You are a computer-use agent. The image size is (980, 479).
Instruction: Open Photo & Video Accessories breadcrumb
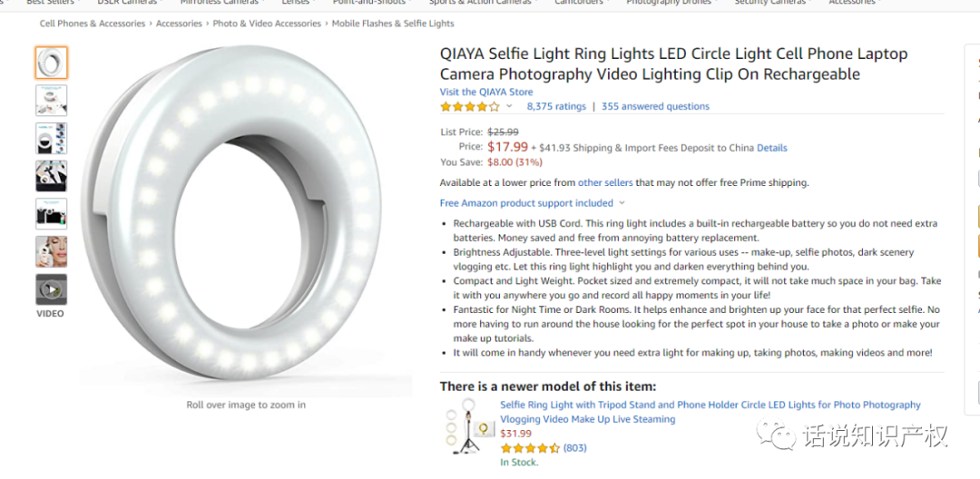click(x=267, y=24)
